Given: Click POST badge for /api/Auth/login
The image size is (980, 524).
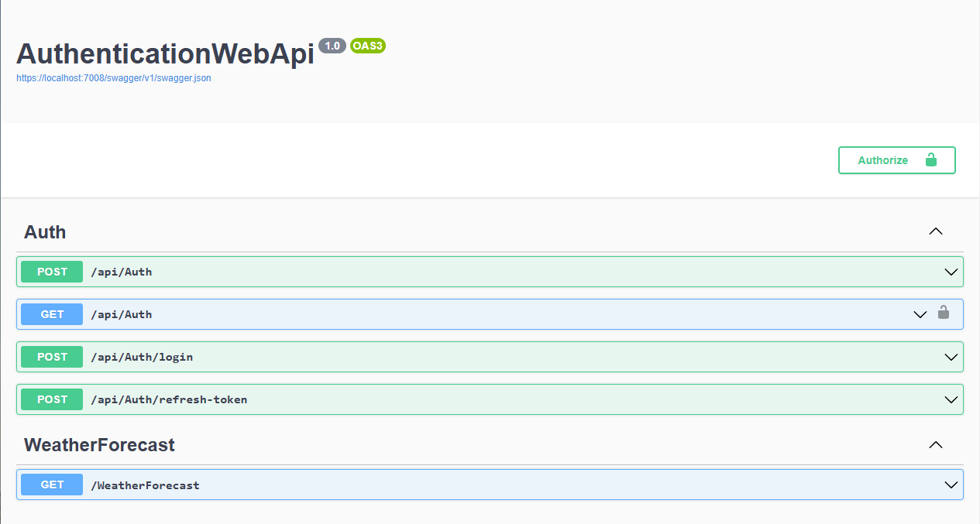Looking at the screenshot, I should tap(52, 357).
